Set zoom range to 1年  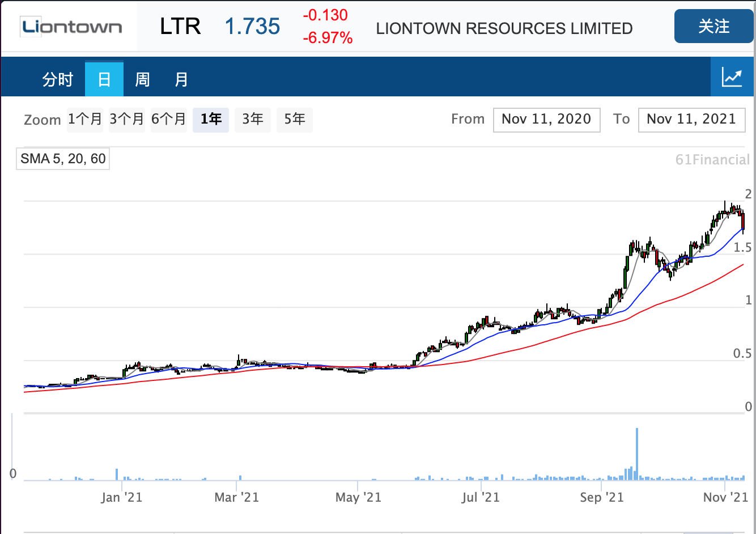(x=211, y=120)
